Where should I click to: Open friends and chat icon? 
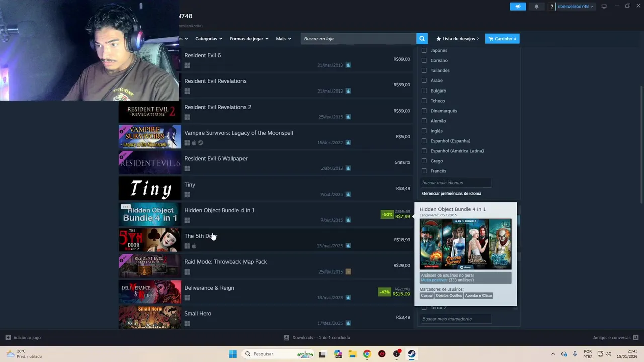[x=636, y=338]
